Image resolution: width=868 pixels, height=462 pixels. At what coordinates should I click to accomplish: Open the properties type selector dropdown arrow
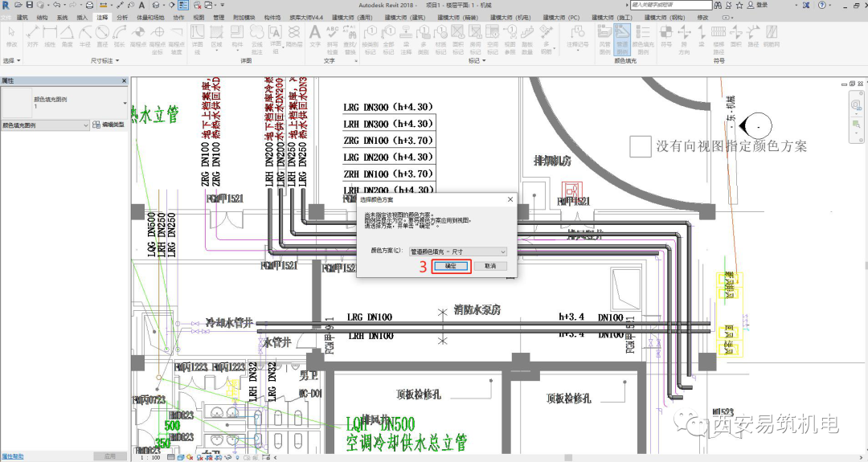125,103
